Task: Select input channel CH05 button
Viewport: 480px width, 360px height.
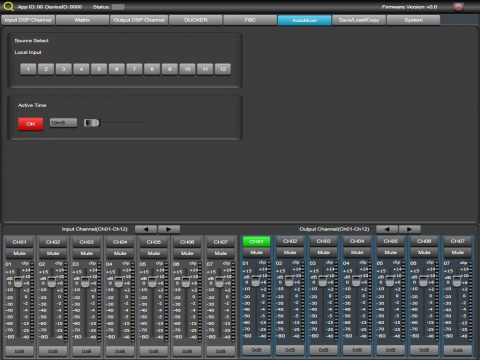Action: coord(153,242)
